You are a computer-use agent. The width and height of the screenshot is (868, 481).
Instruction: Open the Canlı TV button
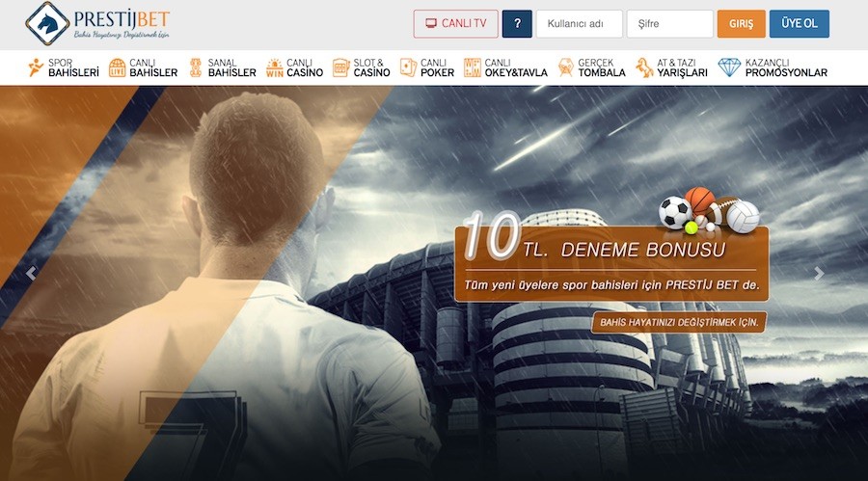455,24
